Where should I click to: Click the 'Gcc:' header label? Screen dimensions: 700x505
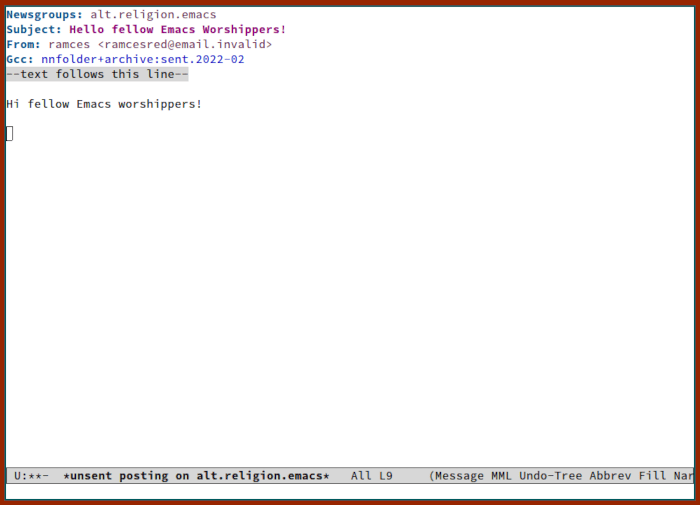(20, 59)
